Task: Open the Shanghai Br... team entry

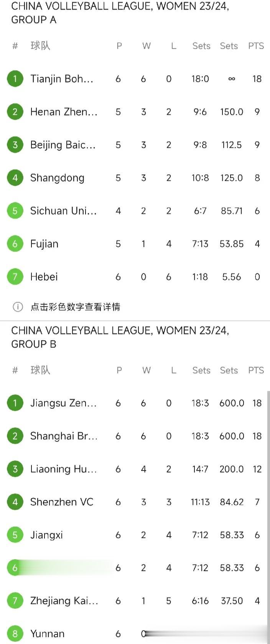Action: coord(64,436)
